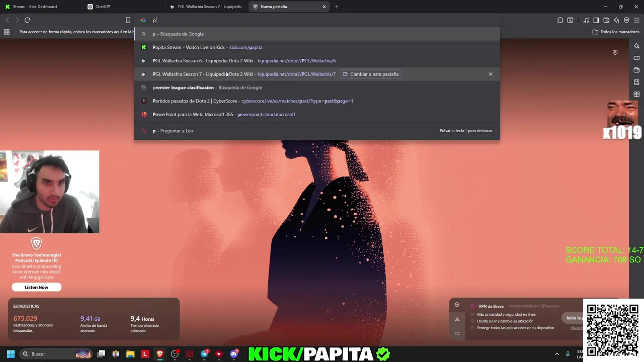644x362 pixels.
Task: Show hidden system tray icons
Action: 557,354
